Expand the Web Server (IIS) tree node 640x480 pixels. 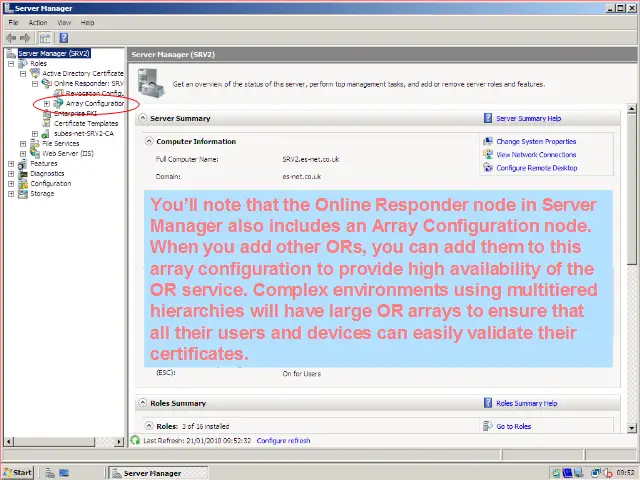[x=23, y=154]
